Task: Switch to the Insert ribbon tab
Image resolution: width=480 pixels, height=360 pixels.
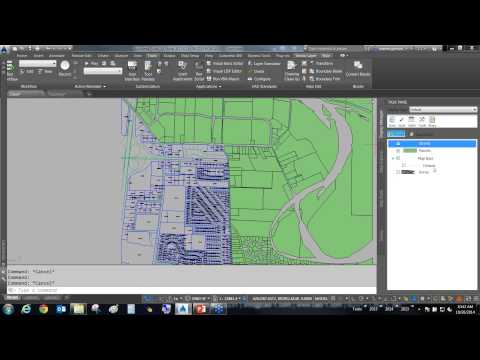Action: pyautogui.click(x=39, y=56)
